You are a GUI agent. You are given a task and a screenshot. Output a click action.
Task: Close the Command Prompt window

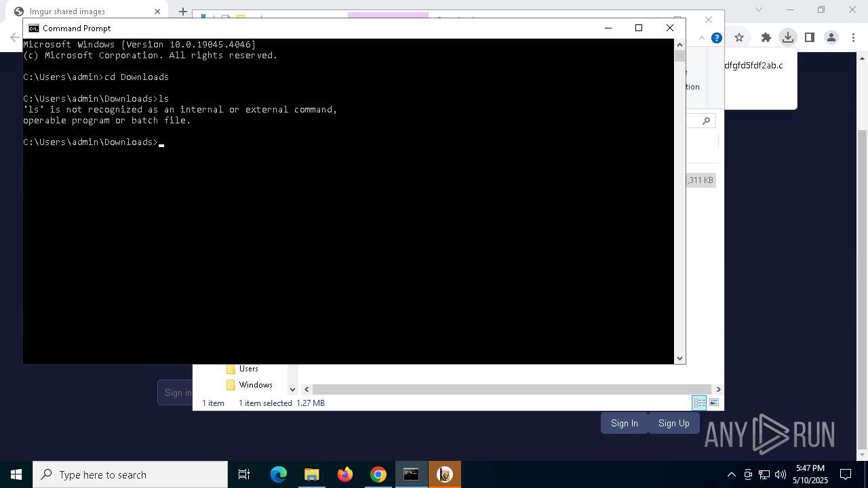click(670, 28)
